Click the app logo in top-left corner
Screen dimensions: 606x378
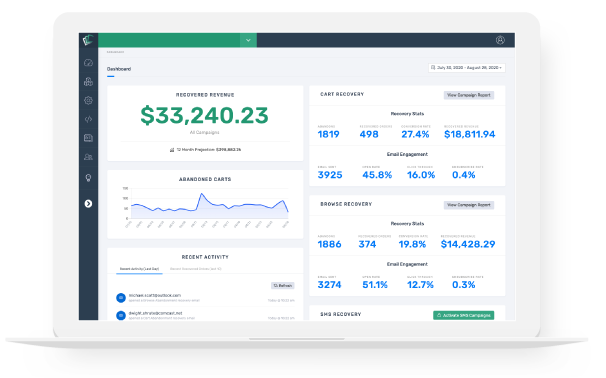(88, 40)
